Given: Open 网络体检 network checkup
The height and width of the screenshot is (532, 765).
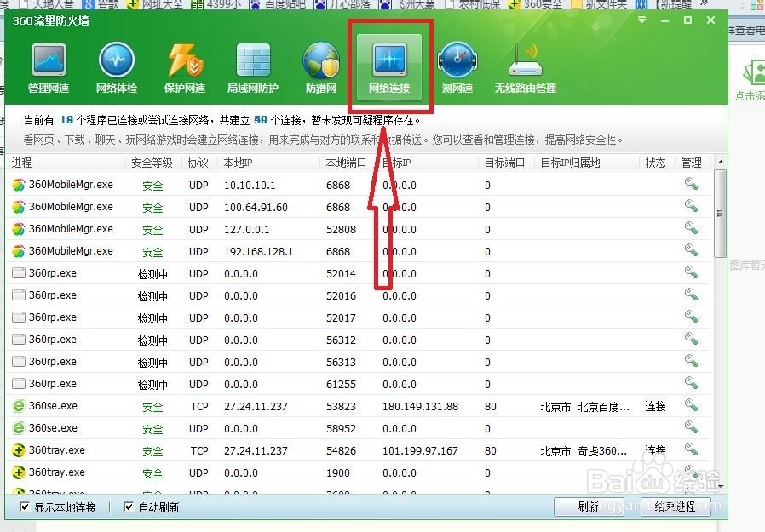Looking at the screenshot, I should 117,68.
